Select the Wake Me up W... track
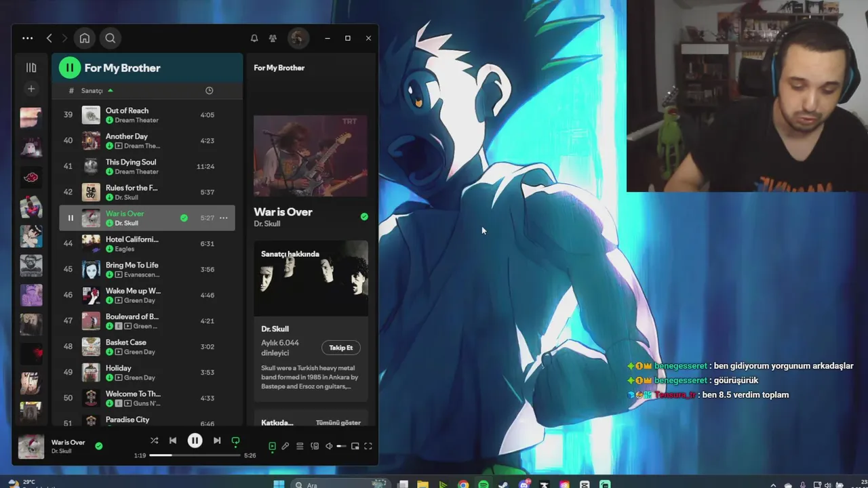 147,296
